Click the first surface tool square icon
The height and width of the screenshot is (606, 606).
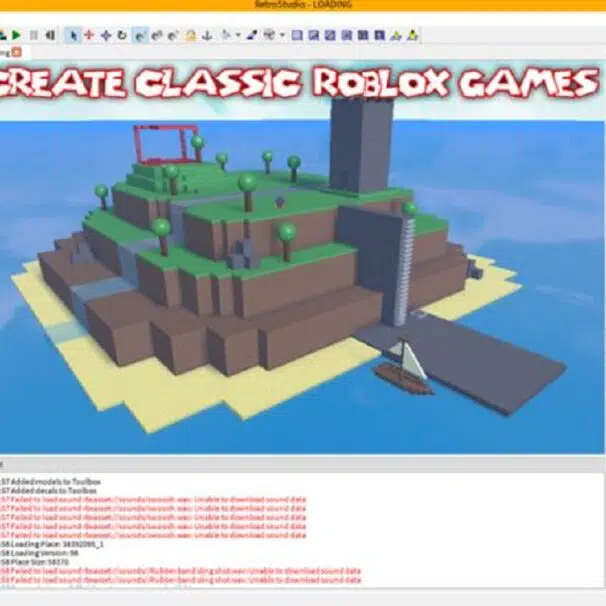pos(297,35)
